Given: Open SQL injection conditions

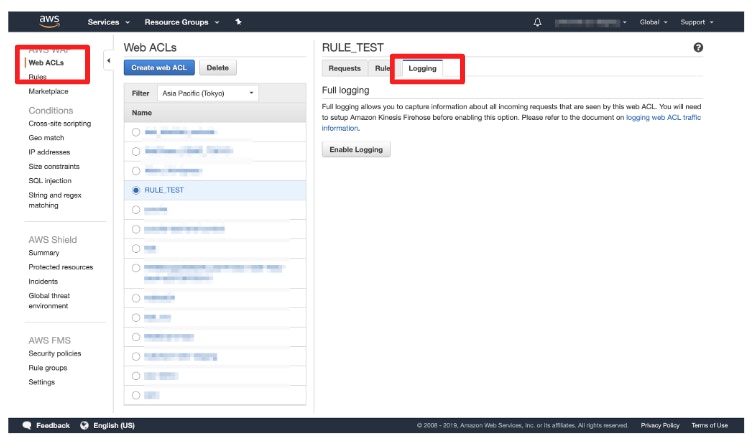Looking at the screenshot, I should (50, 181).
